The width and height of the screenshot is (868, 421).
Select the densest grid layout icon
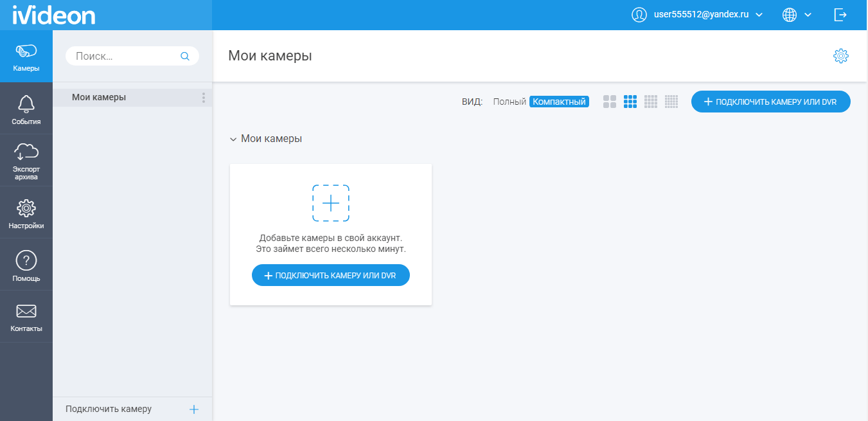tap(671, 102)
